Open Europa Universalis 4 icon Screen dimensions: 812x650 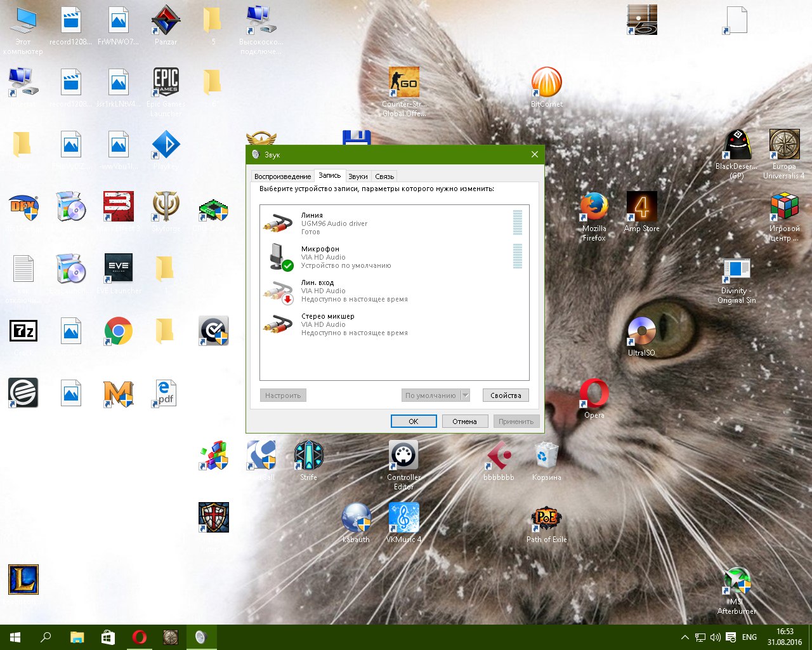point(784,154)
